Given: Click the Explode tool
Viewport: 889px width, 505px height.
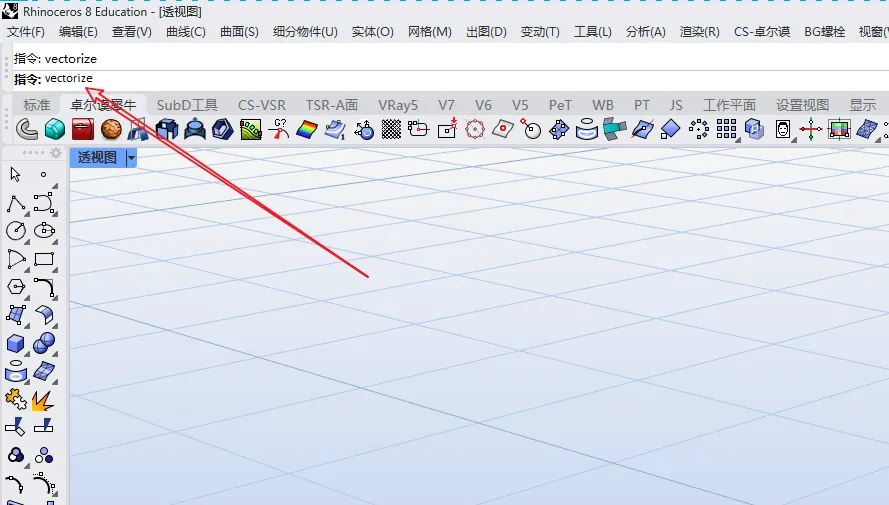Looking at the screenshot, I should 44,400.
